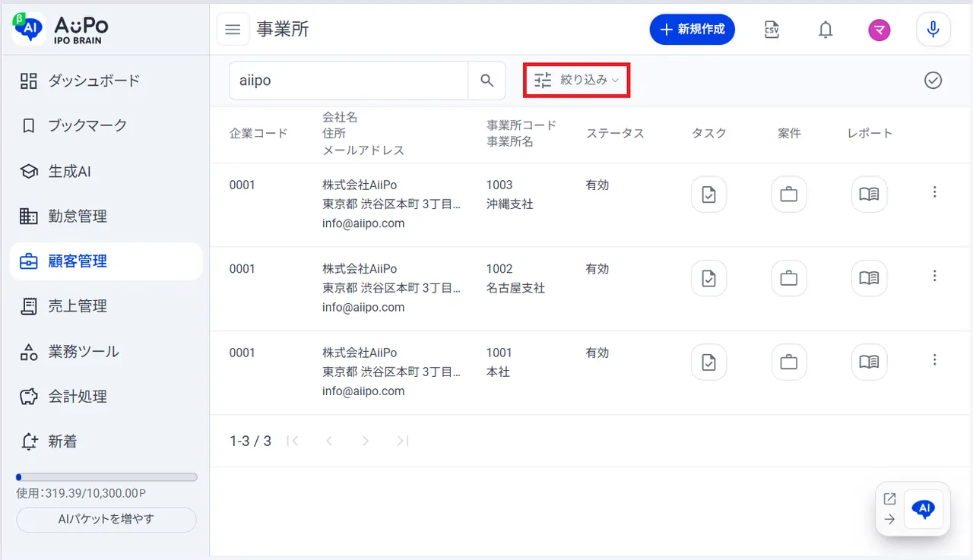Click the AiPo IPO BRAIN logo
973x560 pixels.
61,29
